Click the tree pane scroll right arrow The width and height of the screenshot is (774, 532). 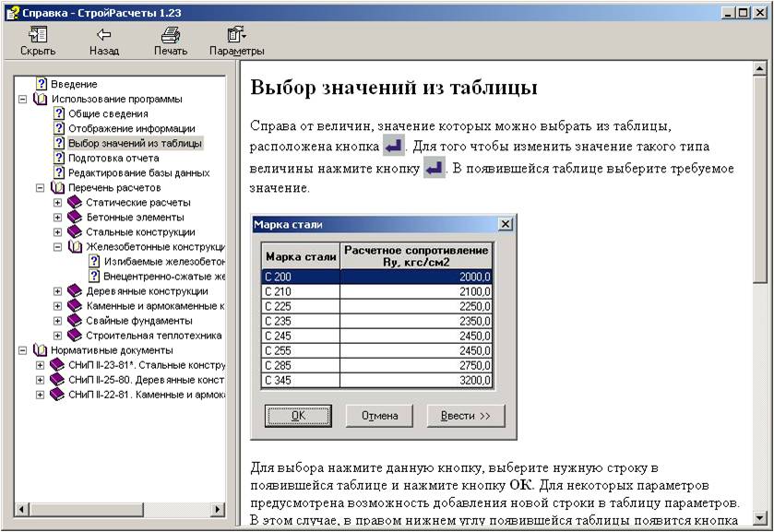218,509
